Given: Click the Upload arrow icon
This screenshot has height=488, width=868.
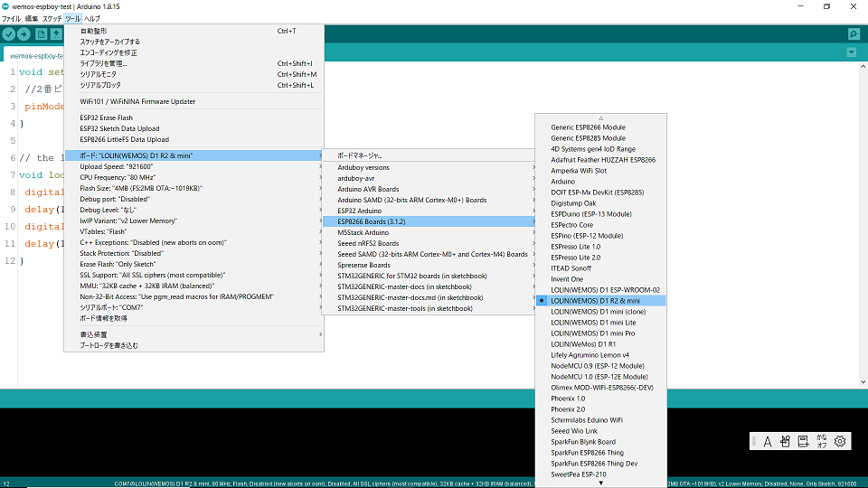Looking at the screenshot, I should (x=24, y=34).
